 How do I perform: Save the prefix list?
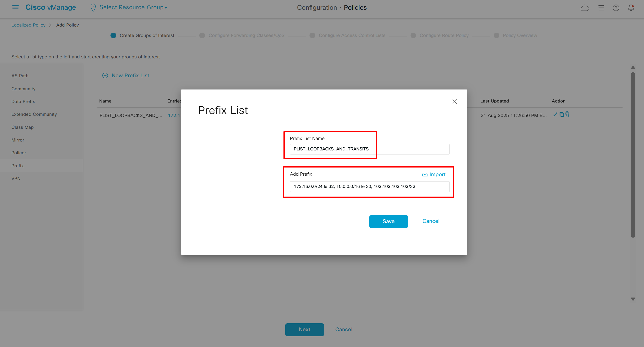click(x=388, y=221)
